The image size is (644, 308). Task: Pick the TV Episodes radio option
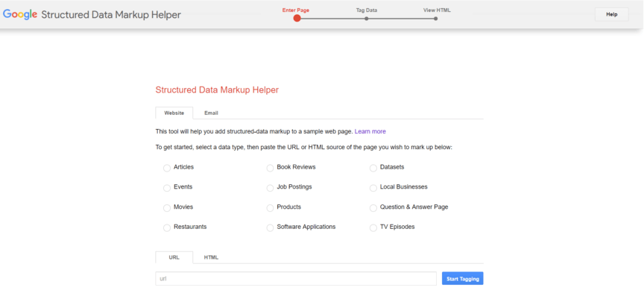tap(373, 227)
